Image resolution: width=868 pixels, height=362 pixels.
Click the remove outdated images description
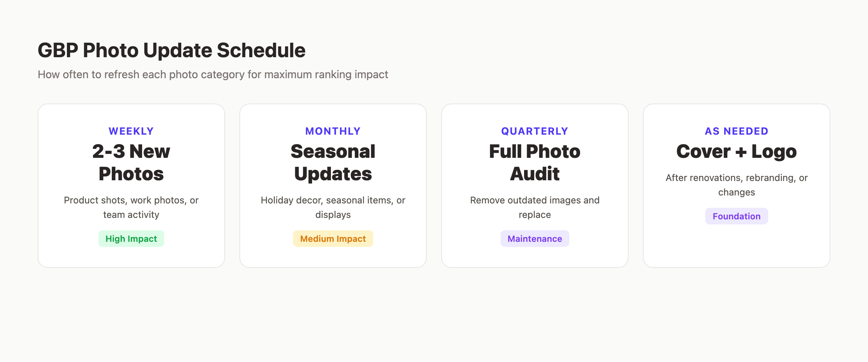pyautogui.click(x=535, y=207)
